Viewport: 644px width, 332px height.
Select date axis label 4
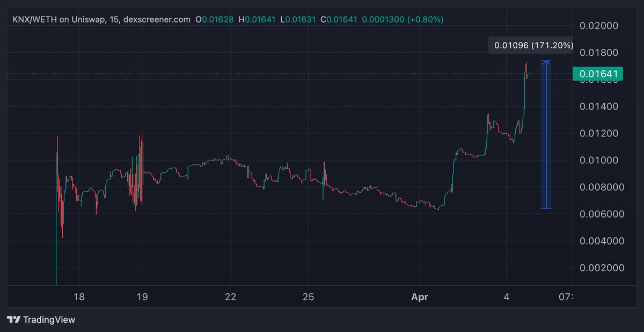pyautogui.click(x=507, y=297)
